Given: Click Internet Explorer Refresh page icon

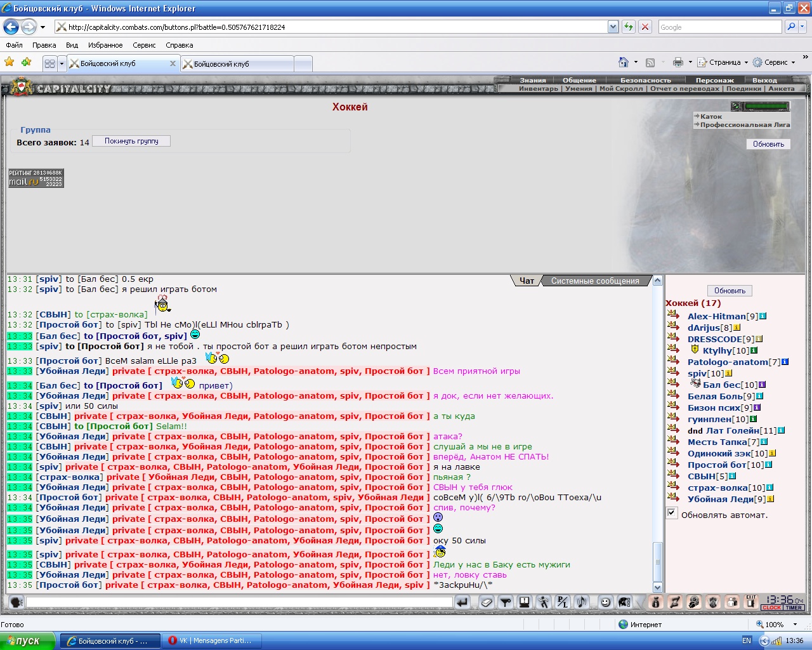Looking at the screenshot, I should click(x=628, y=27).
